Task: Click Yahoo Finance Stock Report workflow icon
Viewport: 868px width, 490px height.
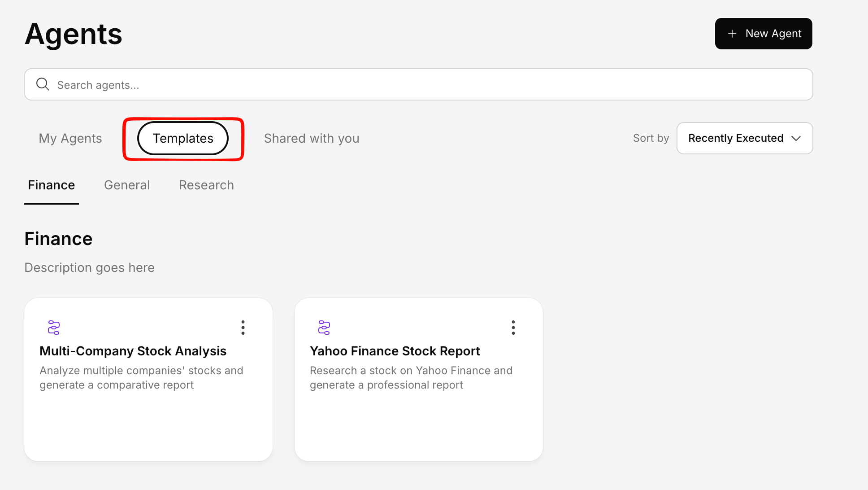Action: (324, 328)
